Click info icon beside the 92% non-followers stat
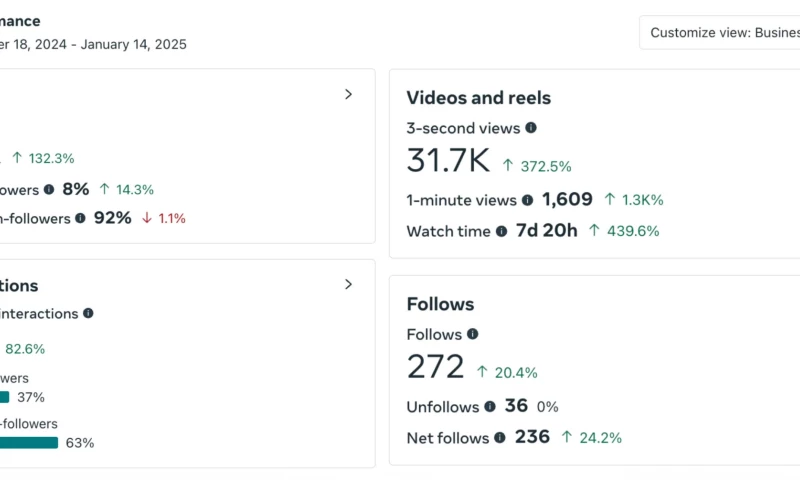This screenshot has width=800, height=480. click(x=80, y=218)
